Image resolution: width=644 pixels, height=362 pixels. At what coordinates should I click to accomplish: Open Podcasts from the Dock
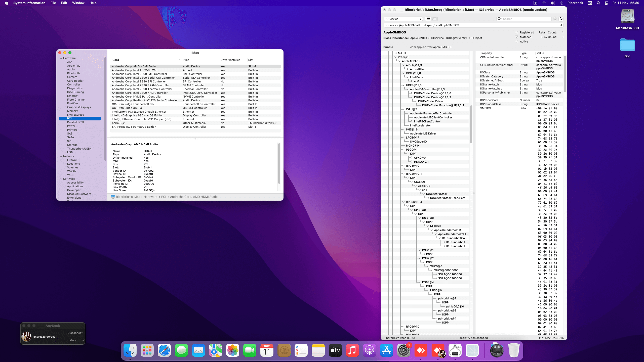(370, 350)
